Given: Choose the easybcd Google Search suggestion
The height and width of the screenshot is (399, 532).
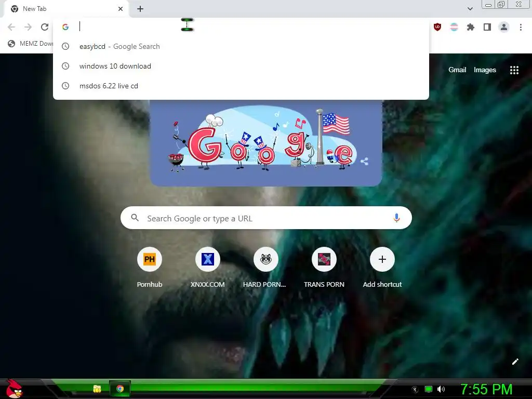Looking at the screenshot, I should pos(241,46).
